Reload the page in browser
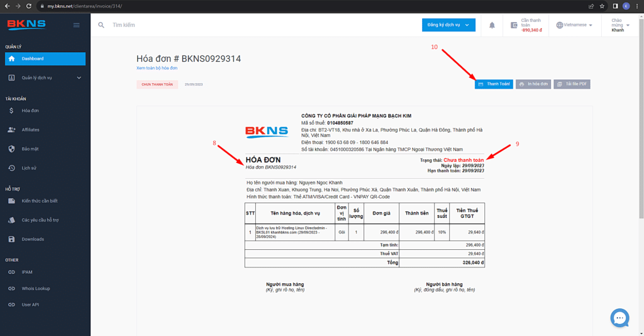Image resolution: width=644 pixels, height=336 pixels. [29, 6]
